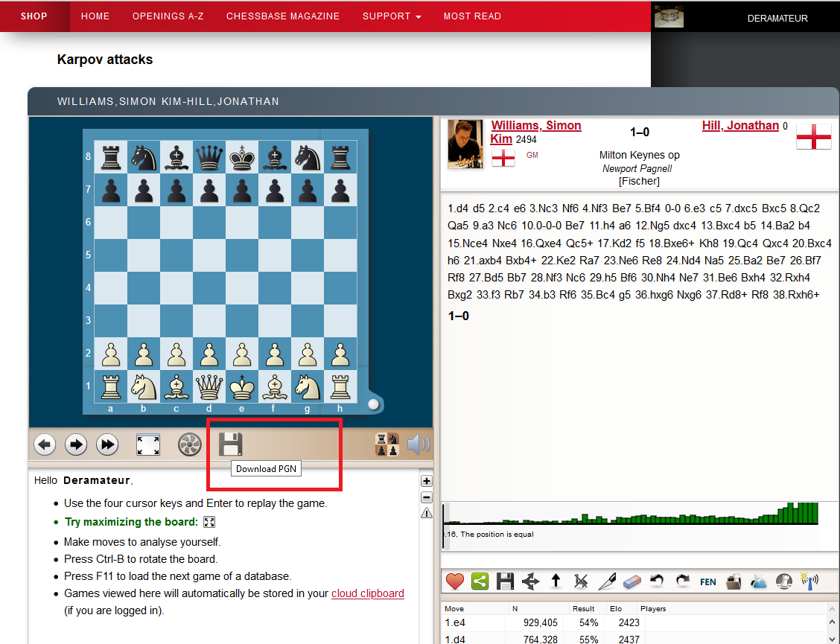The height and width of the screenshot is (644, 840).
Task: Click the Williams, Simon Kim player link
Action: point(535,127)
